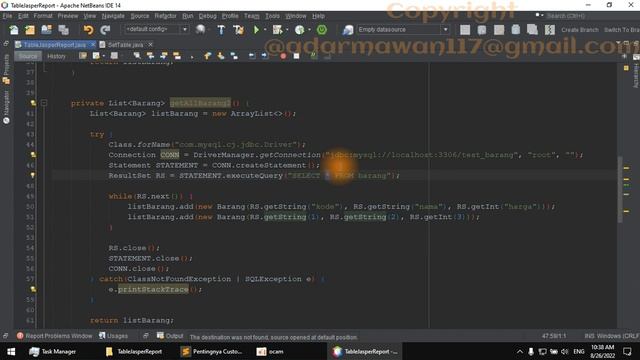The height and width of the screenshot is (360, 640).
Task: Click the New Project toolbar icon
Action: (x=30, y=30)
